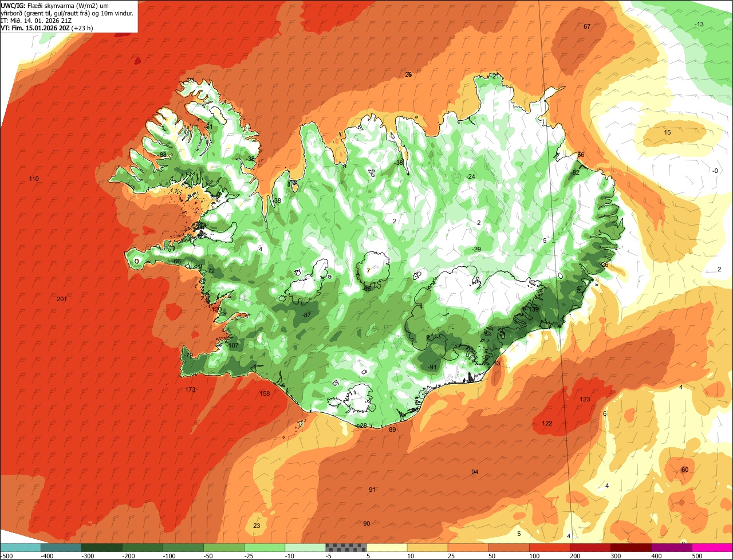733x560 pixels.
Task: Click the flux value "-79" on the map
Action: coord(188,356)
